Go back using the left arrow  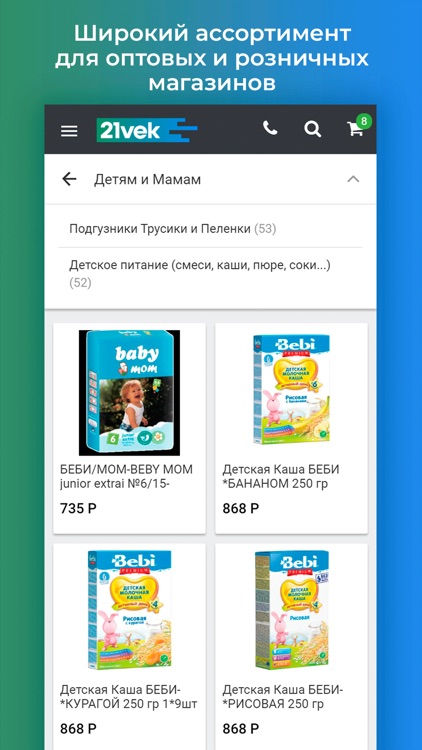point(69,179)
